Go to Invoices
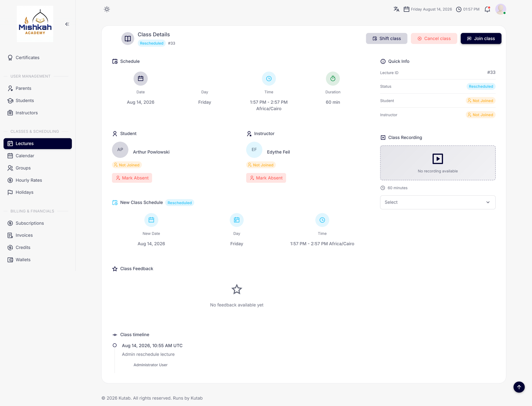Viewport: 532px width, 406px height. 38,235
